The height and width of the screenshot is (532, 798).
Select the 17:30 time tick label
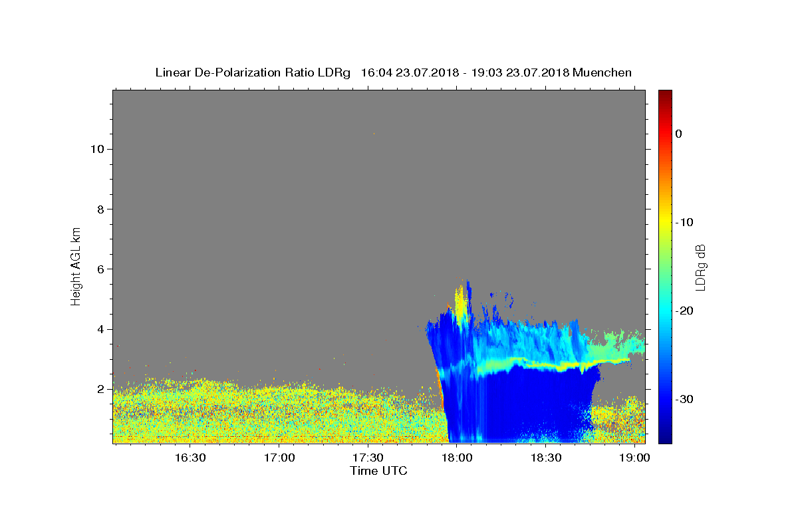click(x=368, y=458)
